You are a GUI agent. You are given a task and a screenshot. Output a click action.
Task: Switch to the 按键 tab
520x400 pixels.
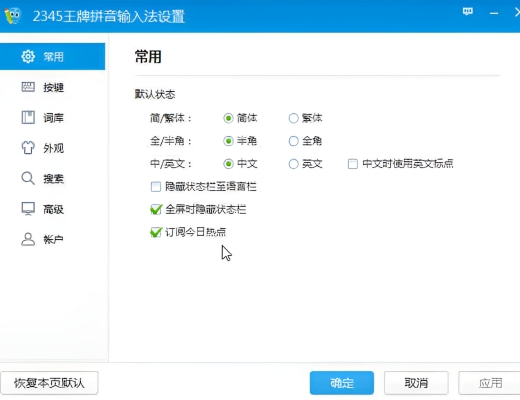point(52,87)
